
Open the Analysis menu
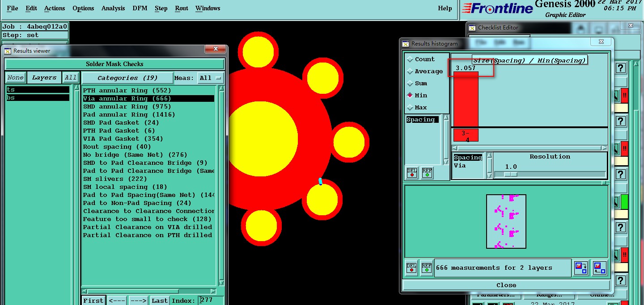click(114, 8)
